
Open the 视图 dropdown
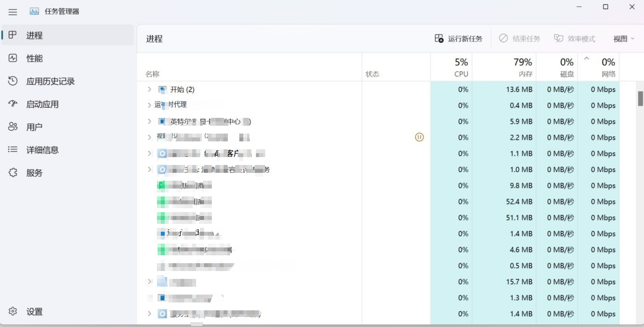[623, 39]
